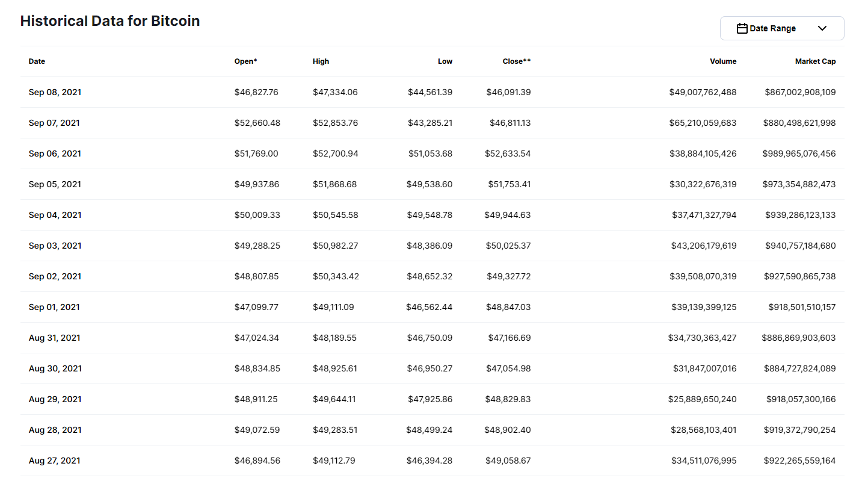Click the volume value $25,889,650,240
Image resolution: width=868 pixels, height=481 pixels.
click(x=703, y=399)
